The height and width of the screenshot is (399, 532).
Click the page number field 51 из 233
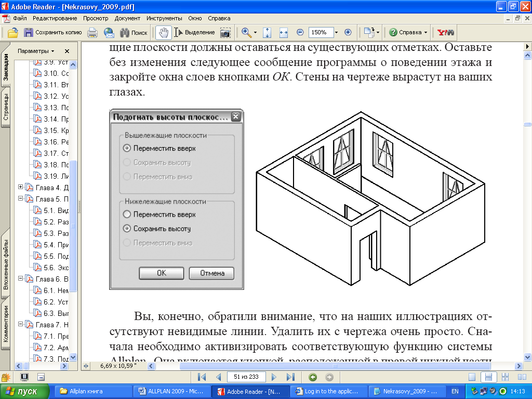pyautogui.click(x=246, y=377)
